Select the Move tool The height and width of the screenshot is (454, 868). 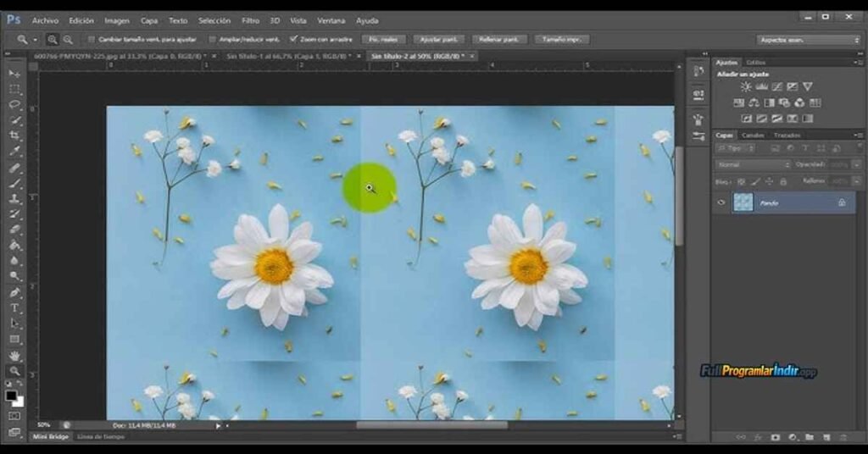[14, 74]
